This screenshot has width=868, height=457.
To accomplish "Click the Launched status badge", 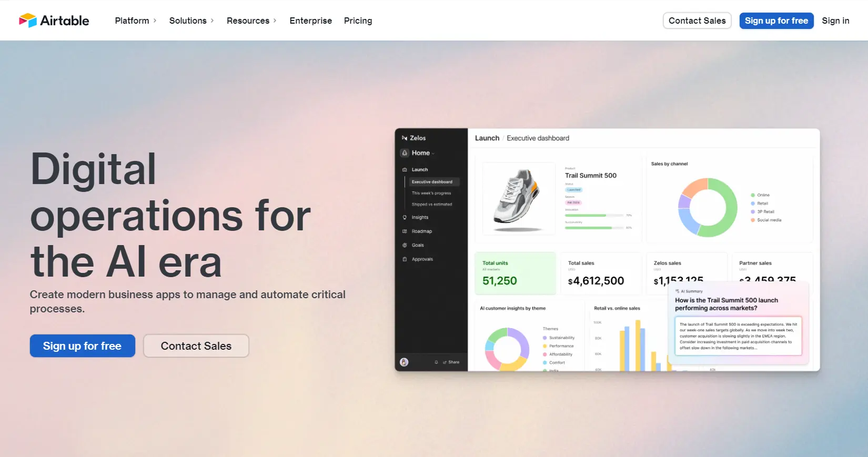I will coord(574,190).
